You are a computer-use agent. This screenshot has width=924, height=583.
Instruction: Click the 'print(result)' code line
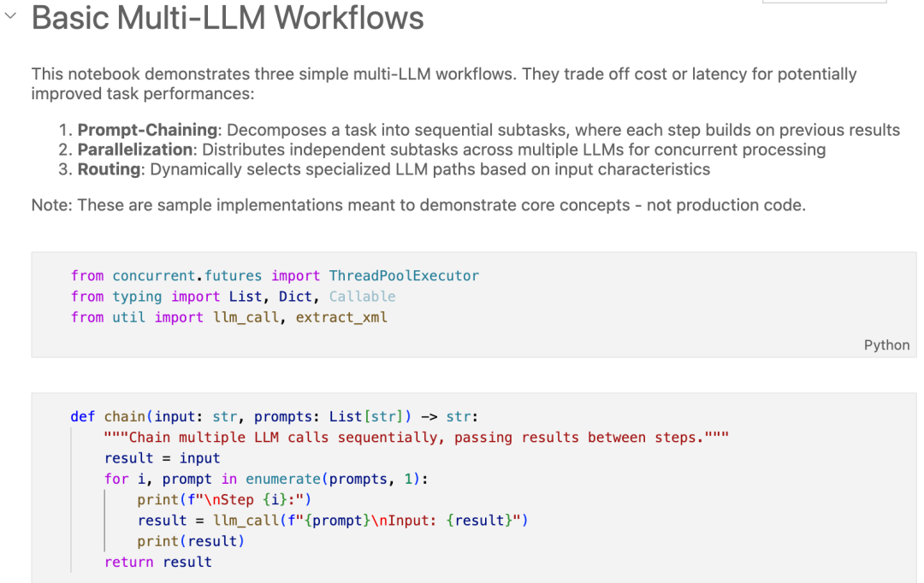tap(190, 541)
